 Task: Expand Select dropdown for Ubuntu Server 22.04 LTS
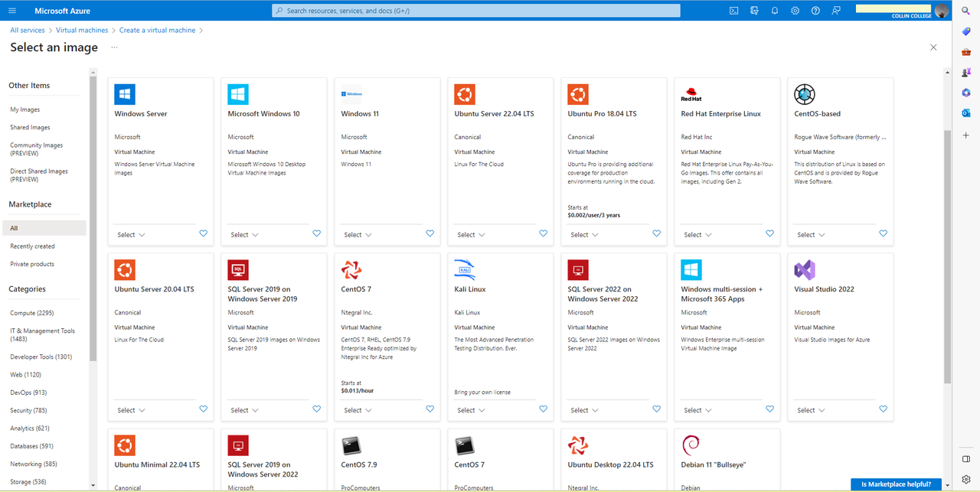tap(471, 235)
